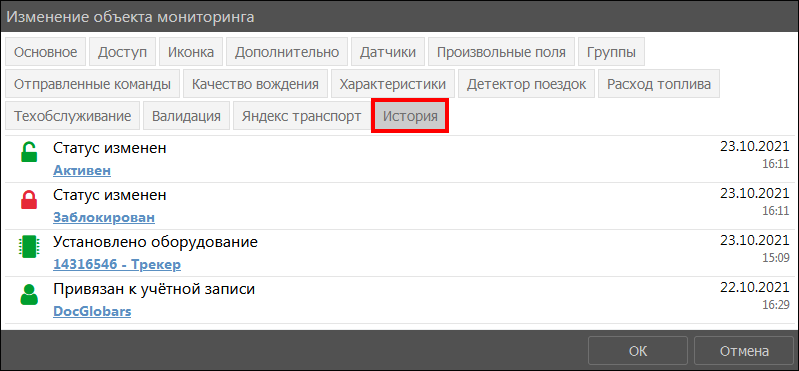
Task: Open the Произвольные поля tab
Action: pos(501,52)
